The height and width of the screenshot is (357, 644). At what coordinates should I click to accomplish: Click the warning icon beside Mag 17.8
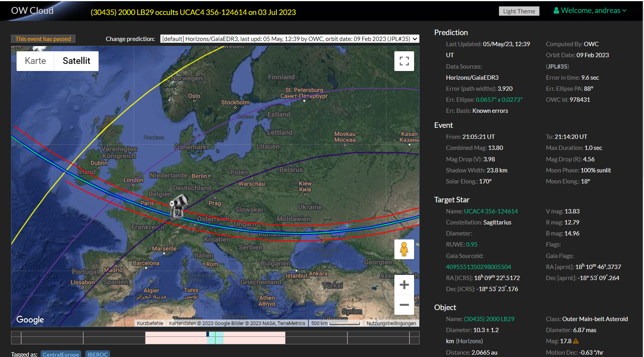[576, 341]
